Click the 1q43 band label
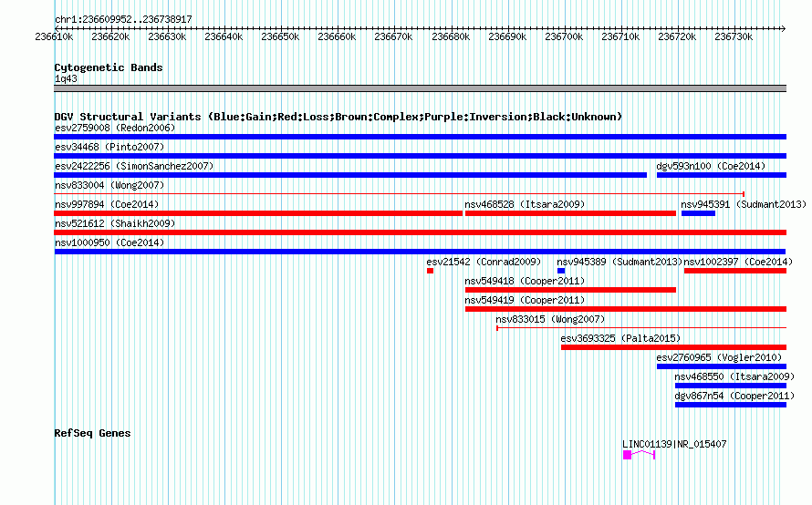Screen dimensions: 812x505 [66, 78]
